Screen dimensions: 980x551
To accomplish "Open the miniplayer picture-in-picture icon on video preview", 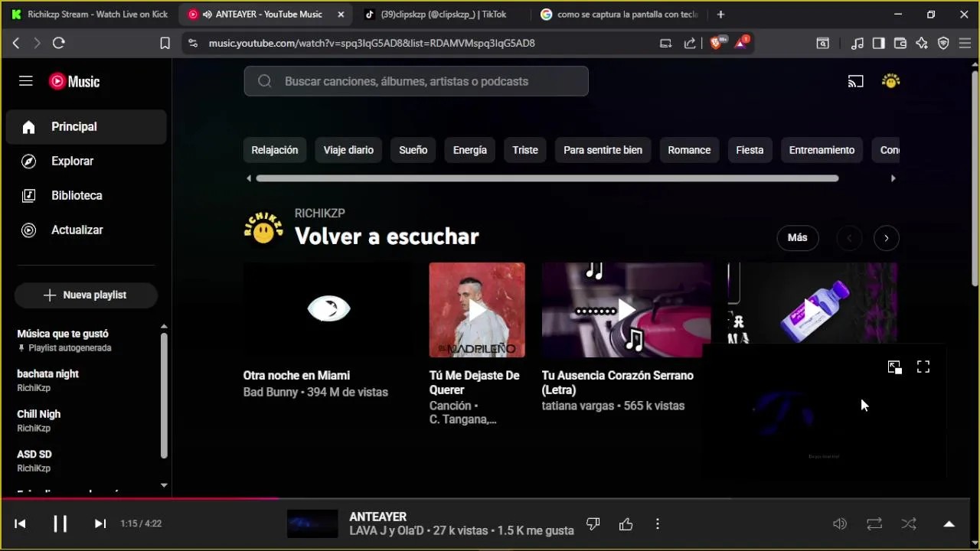I will [894, 367].
